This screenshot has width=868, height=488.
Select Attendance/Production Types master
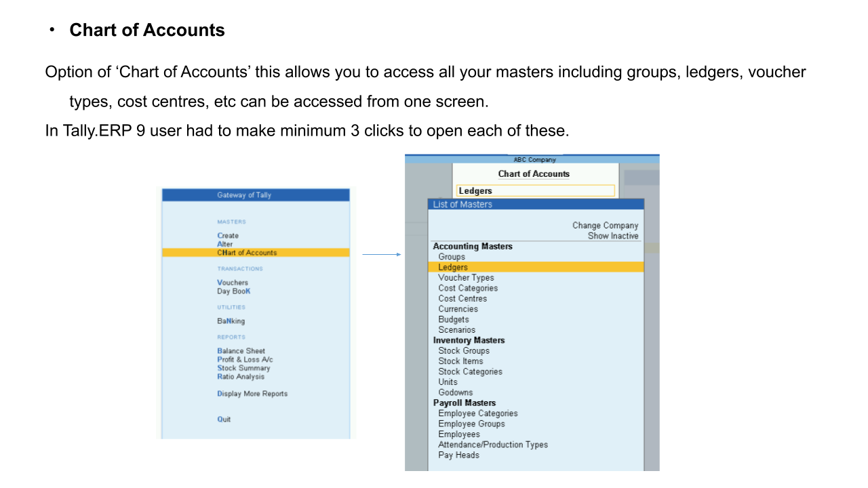493,445
